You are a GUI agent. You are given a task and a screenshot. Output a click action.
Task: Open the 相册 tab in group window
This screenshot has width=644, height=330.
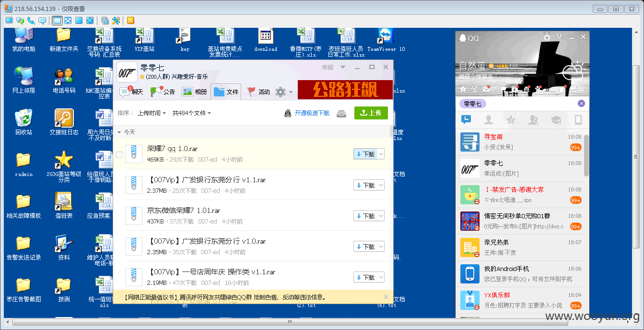[x=195, y=92]
